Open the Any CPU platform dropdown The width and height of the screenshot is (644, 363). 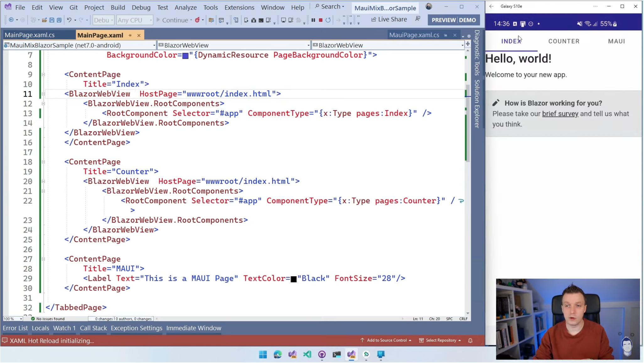click(x=135, y=20)
